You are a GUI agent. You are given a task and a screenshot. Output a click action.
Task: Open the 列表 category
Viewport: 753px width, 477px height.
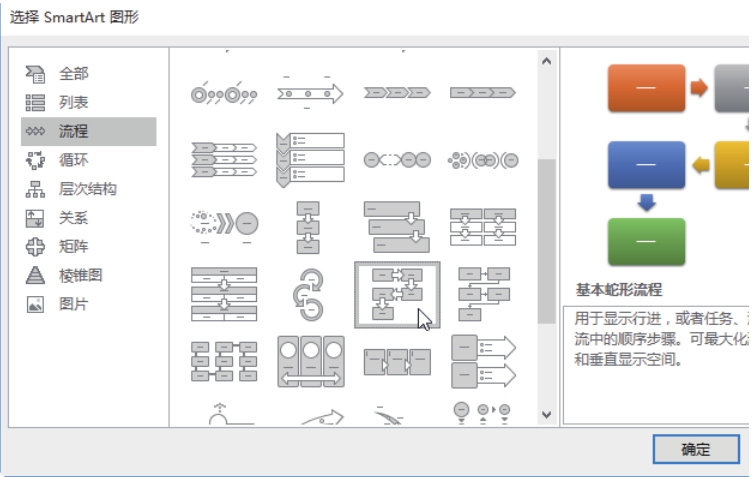tap(88, 102)
